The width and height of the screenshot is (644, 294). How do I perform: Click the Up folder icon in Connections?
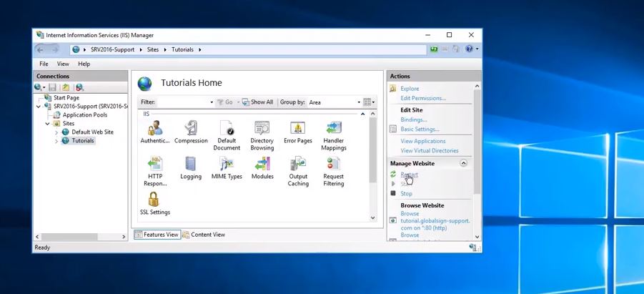coord(66,87)
